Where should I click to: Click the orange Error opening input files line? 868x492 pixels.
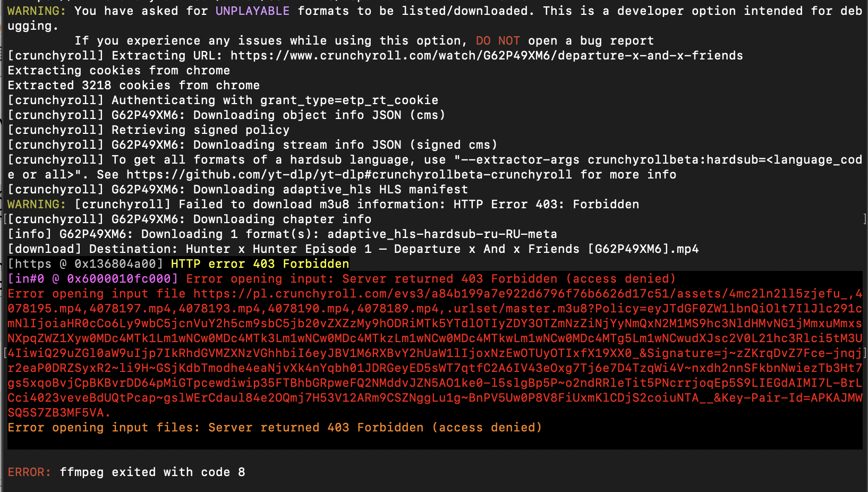275,427
